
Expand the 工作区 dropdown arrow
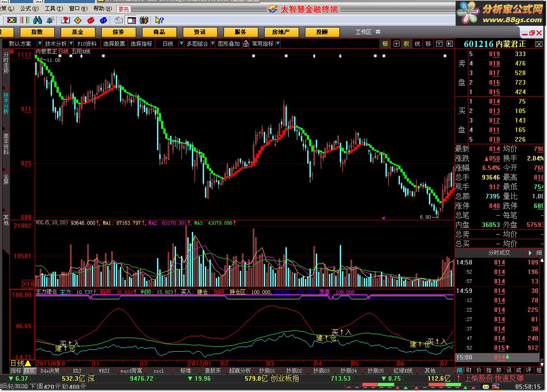pyautogui.click(x=378, y=32)
